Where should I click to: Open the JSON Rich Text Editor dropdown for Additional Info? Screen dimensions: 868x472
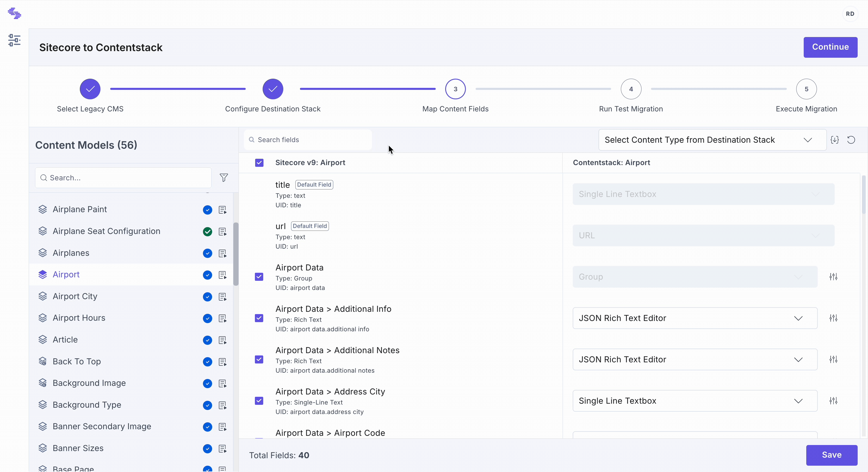(695, 318)
